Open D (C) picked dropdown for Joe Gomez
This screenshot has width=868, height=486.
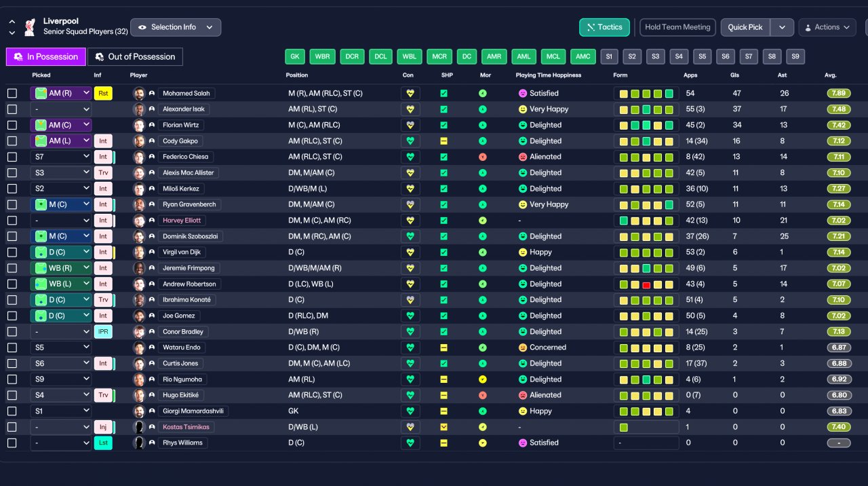point(61,316)
